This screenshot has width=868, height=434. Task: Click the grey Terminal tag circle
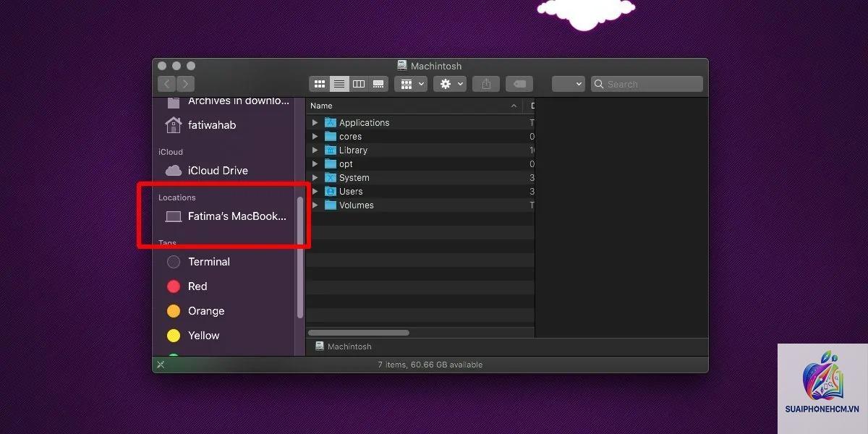pyautogui.click(x=174, y=262)
